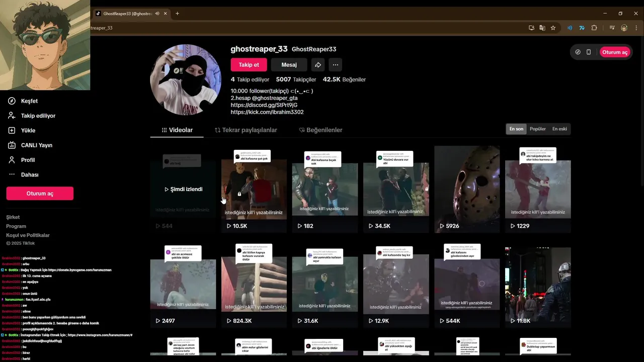
Task: Open video with 12.9K views
Action: pyautogui.click(x=396, y=285)
